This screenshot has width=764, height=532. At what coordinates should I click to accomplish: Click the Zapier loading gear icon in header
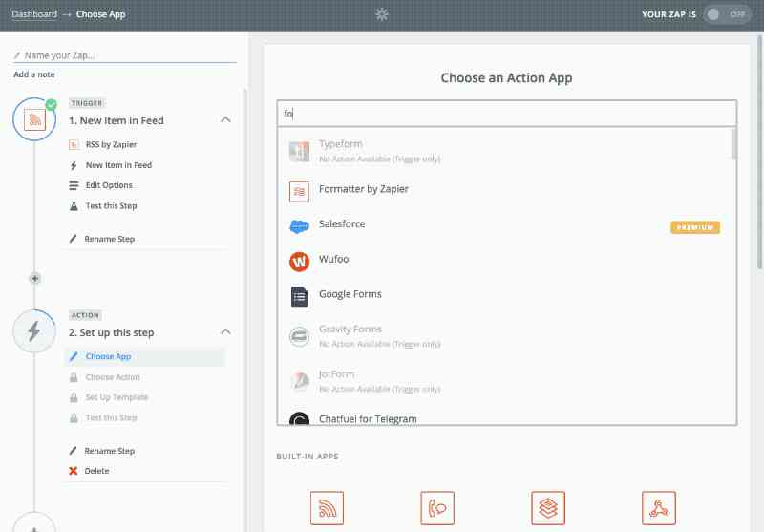click(381, 14)
